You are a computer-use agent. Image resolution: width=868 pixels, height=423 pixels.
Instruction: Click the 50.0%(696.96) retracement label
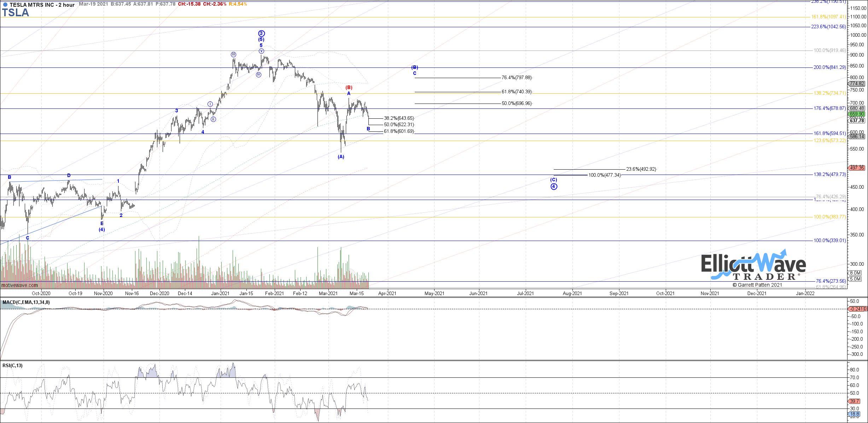point(517,103)
